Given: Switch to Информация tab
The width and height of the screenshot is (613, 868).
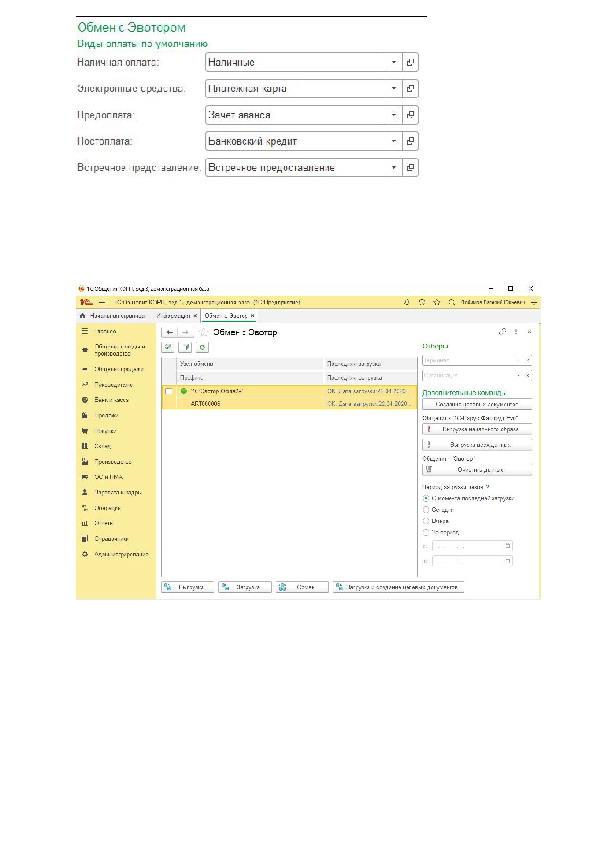Looking at the screenshot, I should pos(173,316).
